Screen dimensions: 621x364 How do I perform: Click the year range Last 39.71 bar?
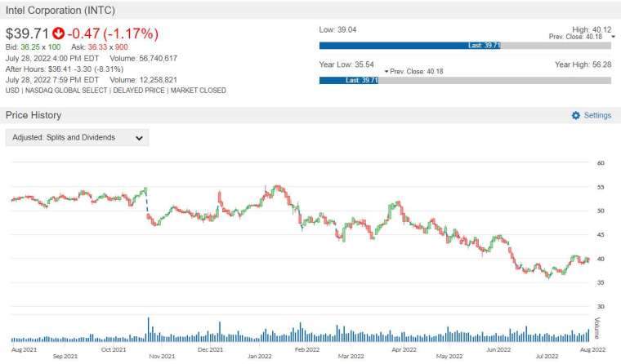[x=349, y=80]
